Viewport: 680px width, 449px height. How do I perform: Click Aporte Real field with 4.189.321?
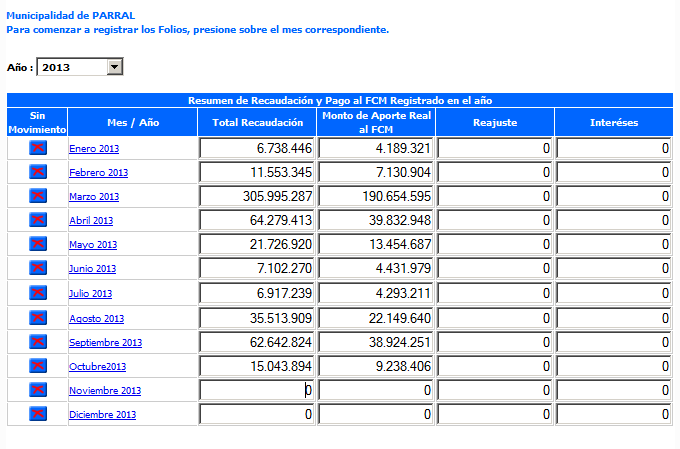376,148
